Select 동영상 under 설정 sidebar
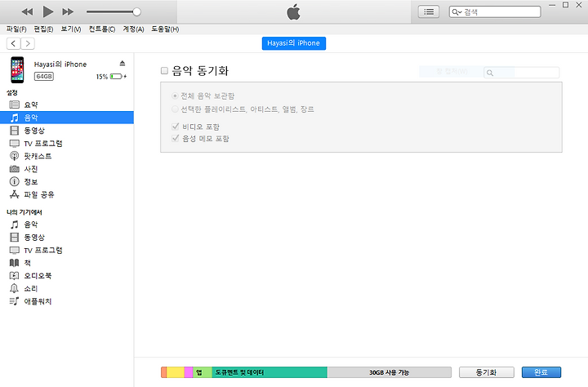This screenshot has height=387, width=588. click(67, 131)
